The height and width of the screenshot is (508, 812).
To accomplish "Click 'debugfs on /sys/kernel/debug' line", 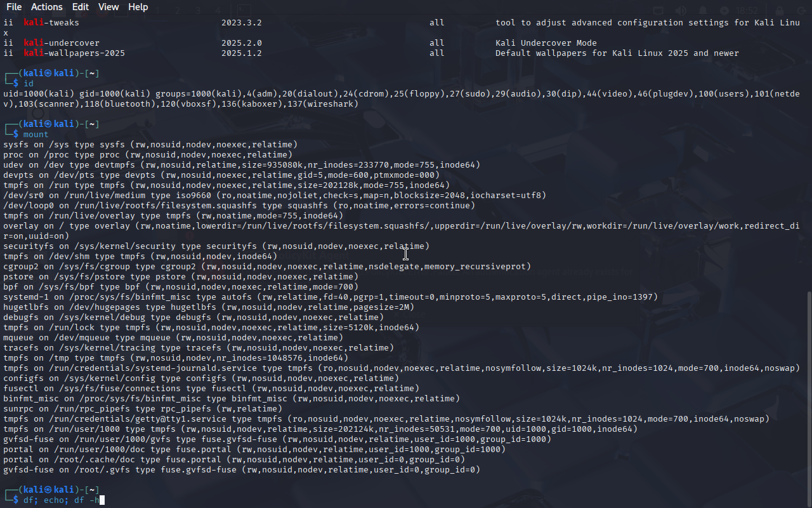I will point(193,317).
